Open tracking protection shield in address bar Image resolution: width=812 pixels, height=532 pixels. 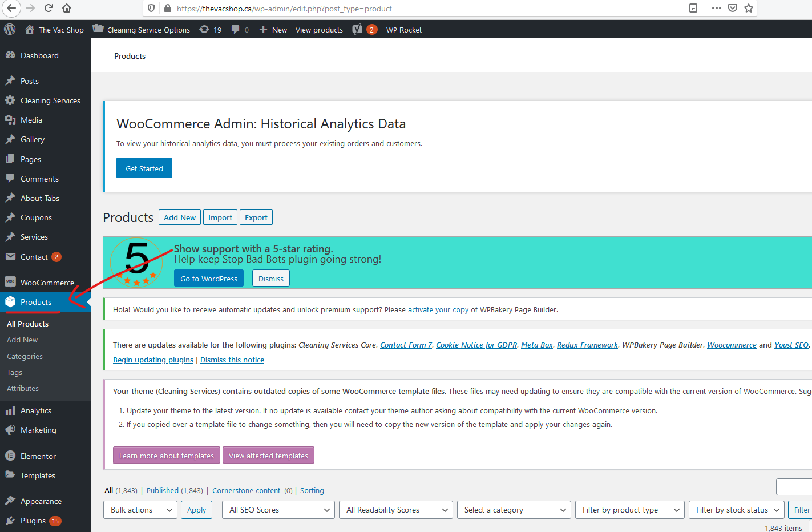click(x=151, y=9)
